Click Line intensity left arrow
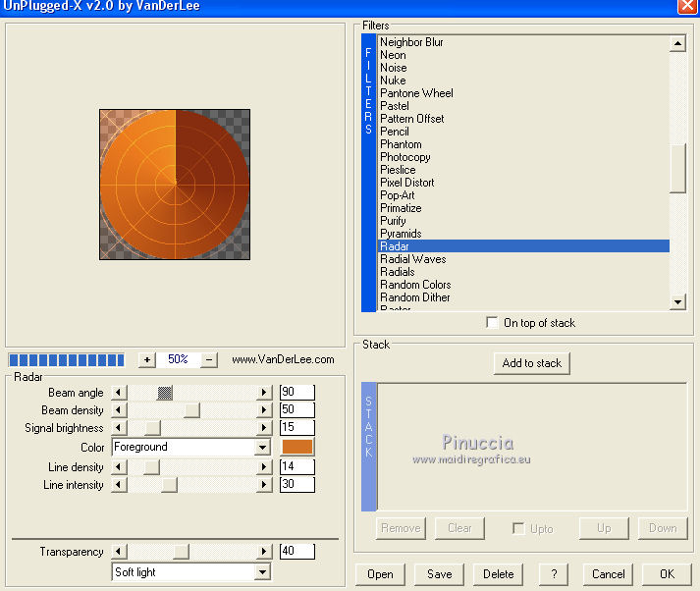700x591 pixels. click(119, 485)
